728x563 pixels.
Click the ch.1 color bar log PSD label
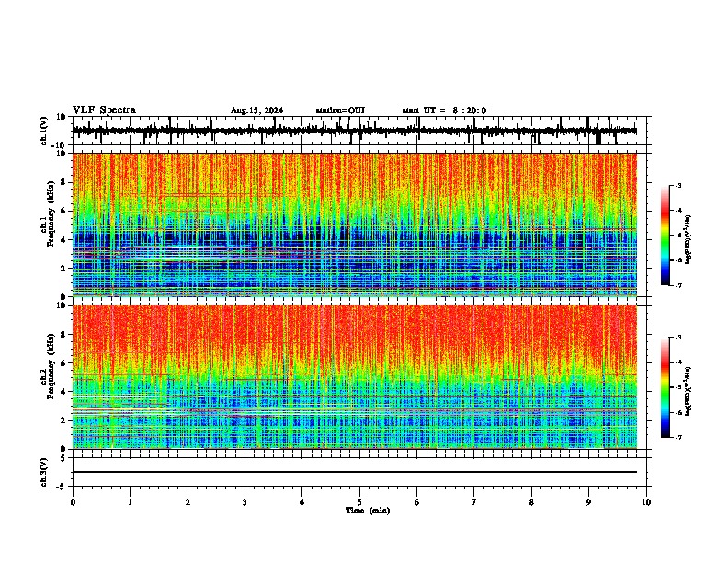[x=688, y=240]
